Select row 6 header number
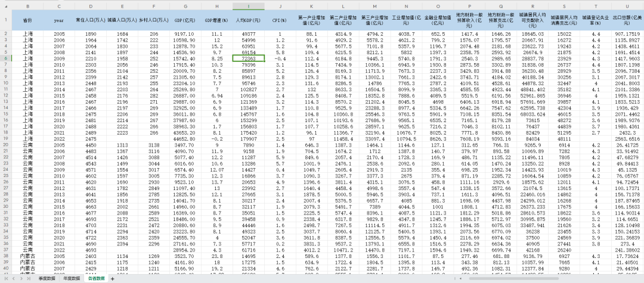This screenshot has height=283, width=644. point(6,58)
